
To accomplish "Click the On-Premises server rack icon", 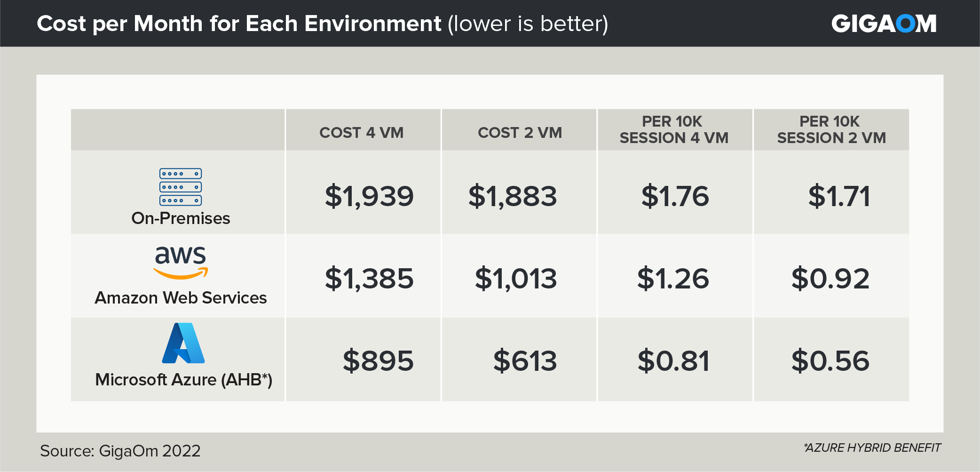I will (x=181, y=187).
